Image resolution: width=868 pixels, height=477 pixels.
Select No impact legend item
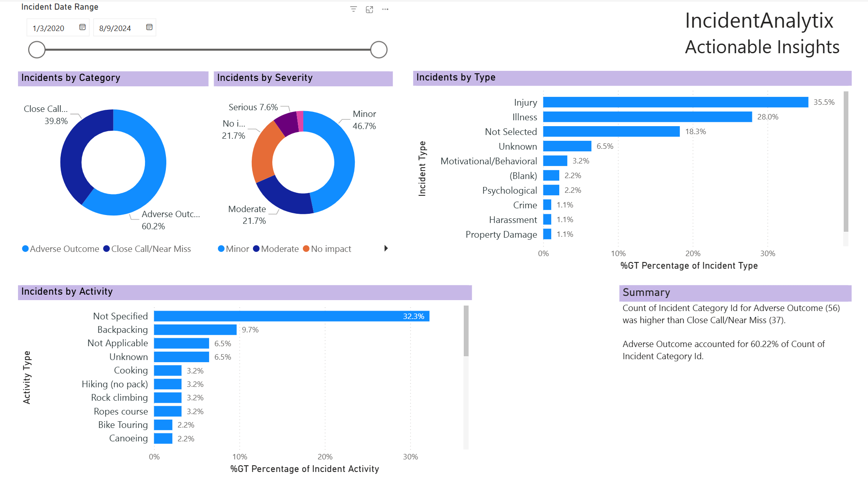(x=327, y=249)
